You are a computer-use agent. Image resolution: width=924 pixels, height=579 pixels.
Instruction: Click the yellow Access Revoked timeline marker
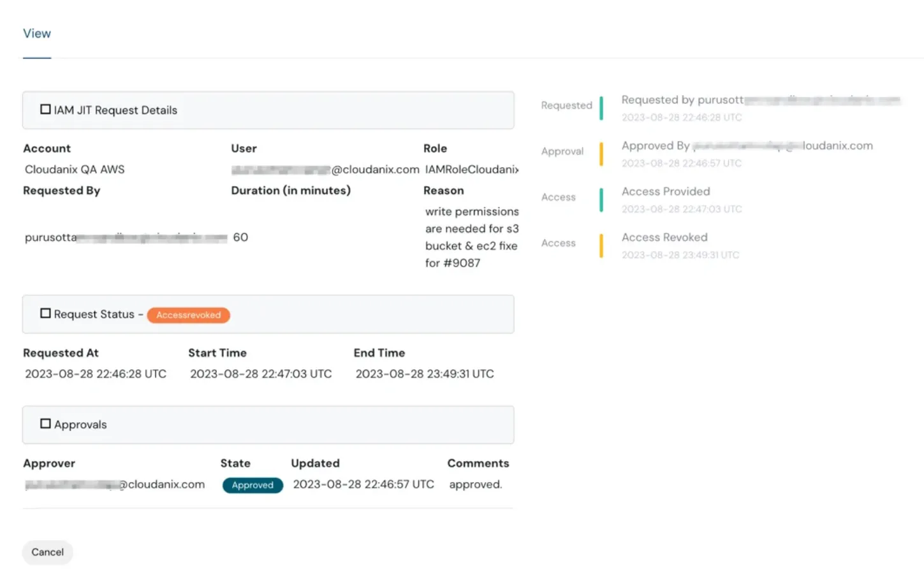pyautogui.click(x=600, y=246)
